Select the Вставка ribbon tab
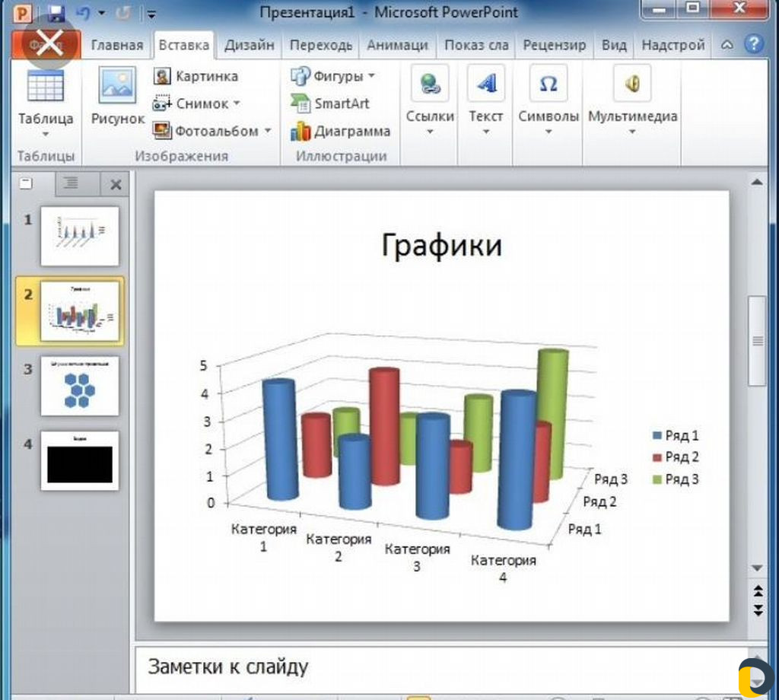Viewport: 779px width, 700px height. pos(184,45)
